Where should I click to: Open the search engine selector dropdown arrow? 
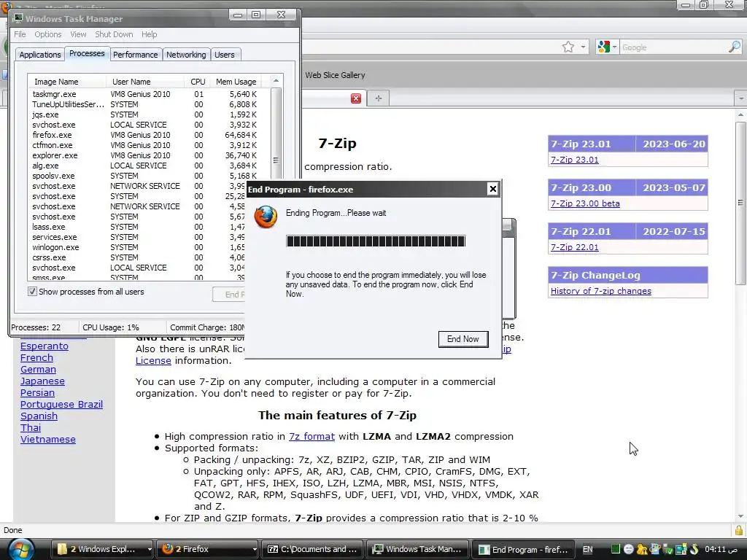pyautogui.click(x=614, y=47)
